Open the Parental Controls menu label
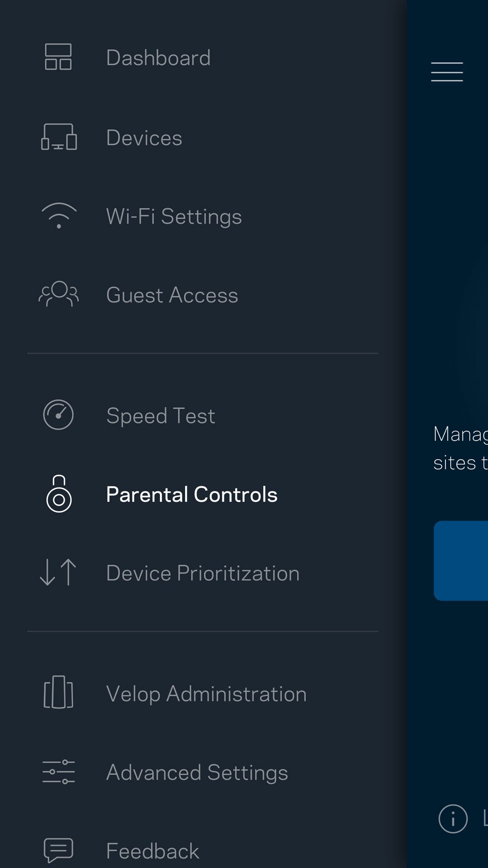 click(x=192, y=494)
